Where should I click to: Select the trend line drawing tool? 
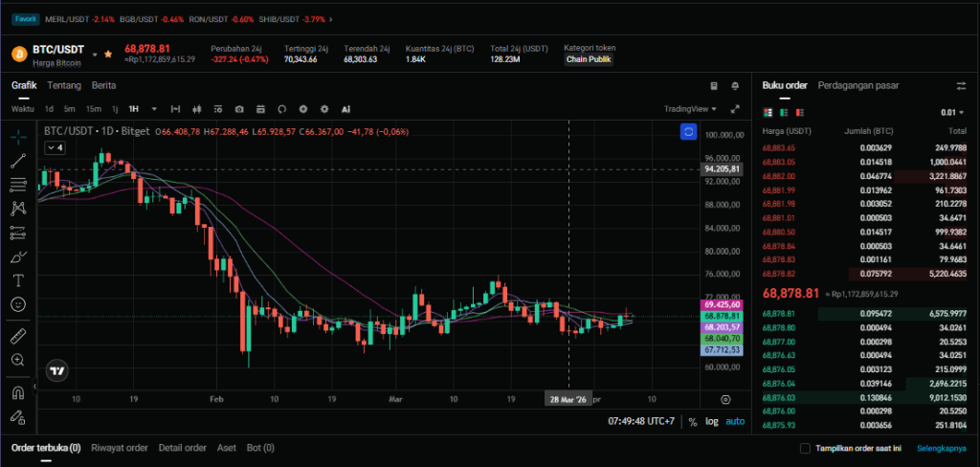[x=17, y=161]
